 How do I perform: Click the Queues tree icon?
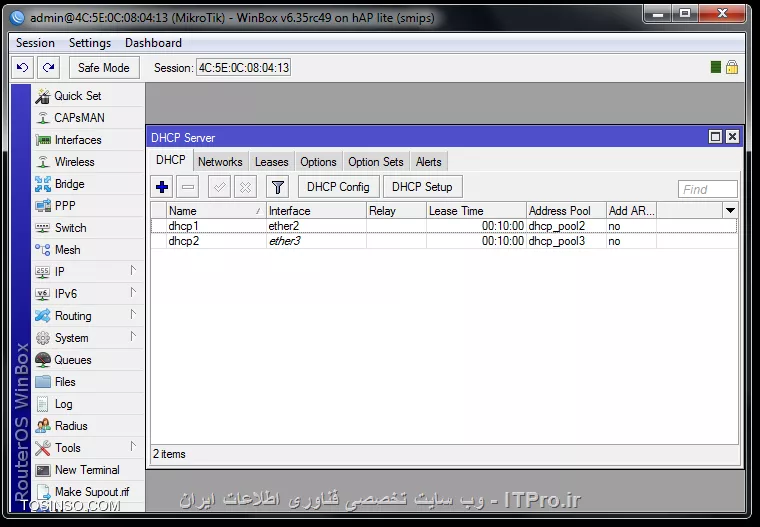pos(43,360)
